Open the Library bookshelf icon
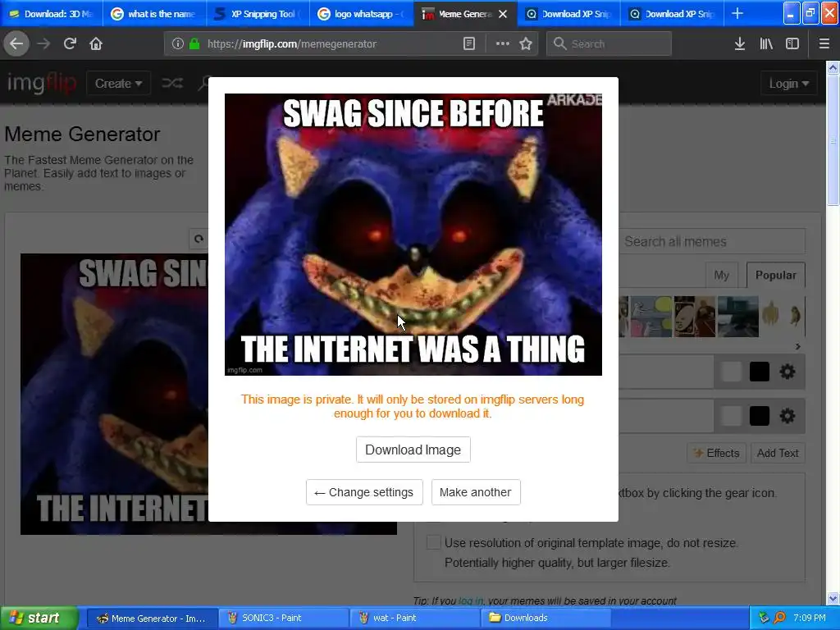This screenshot has height=630, width=840. click(x=766, y=44)
